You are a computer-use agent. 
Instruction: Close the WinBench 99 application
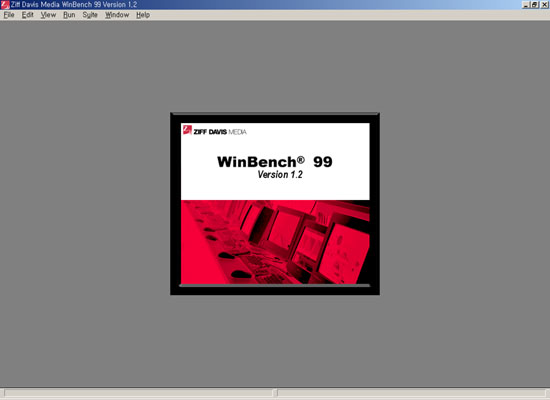tap(544, 5)
